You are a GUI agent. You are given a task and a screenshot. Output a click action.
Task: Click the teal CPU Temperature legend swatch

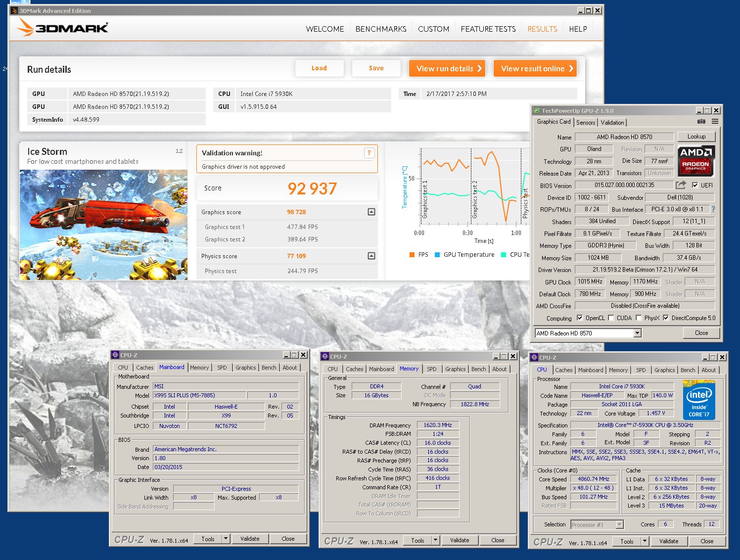(x=504, y=255)
